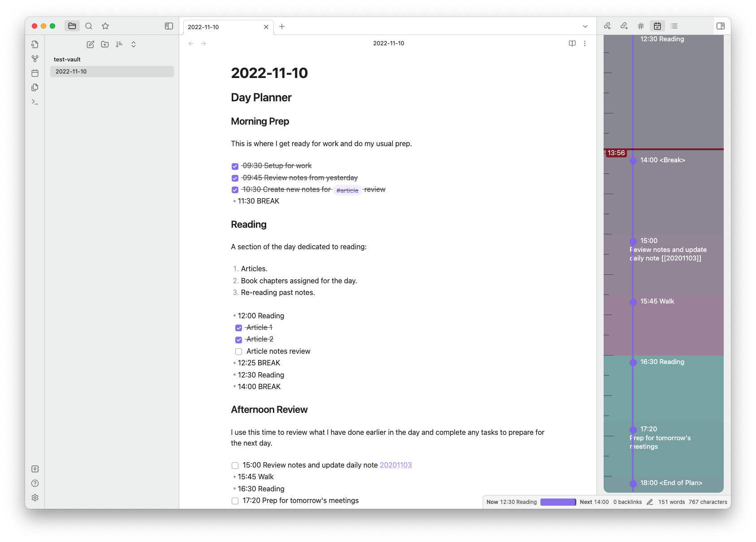Open the tags pane hash icon
The width and height of the screenshot is (756, 542).
click(641, 26)
